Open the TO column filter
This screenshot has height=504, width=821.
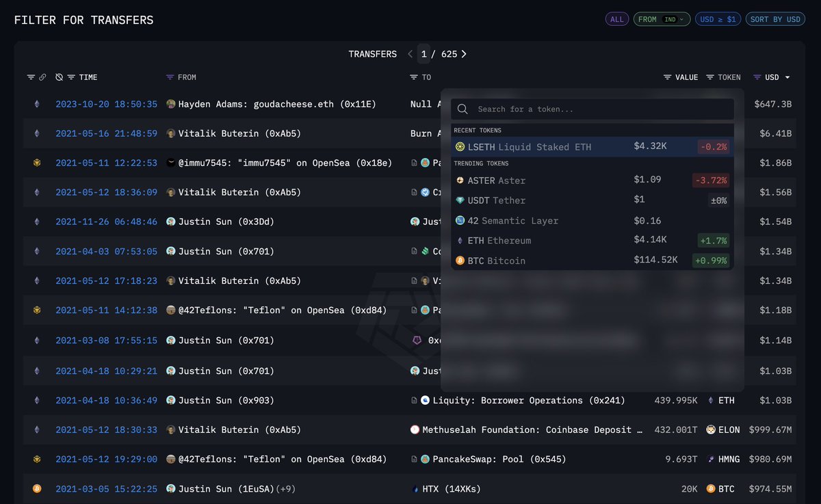(413, 77)
